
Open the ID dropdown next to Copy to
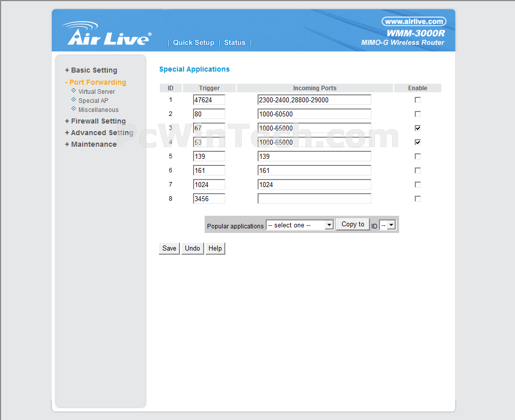388,225
